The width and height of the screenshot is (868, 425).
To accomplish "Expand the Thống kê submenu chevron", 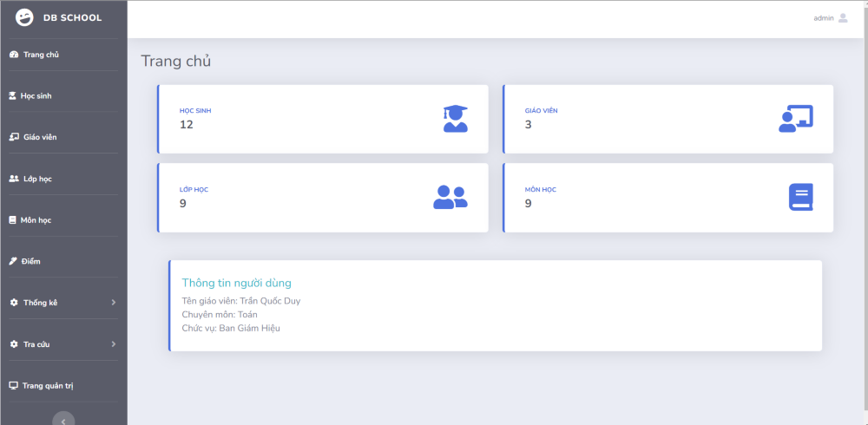I will [114, 303].
